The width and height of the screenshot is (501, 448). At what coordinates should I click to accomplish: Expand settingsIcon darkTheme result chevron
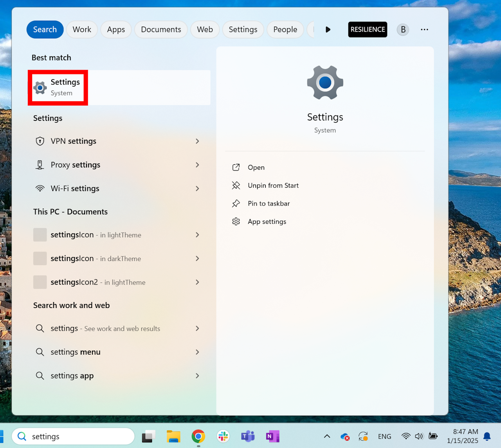click(x=197, y=259)
